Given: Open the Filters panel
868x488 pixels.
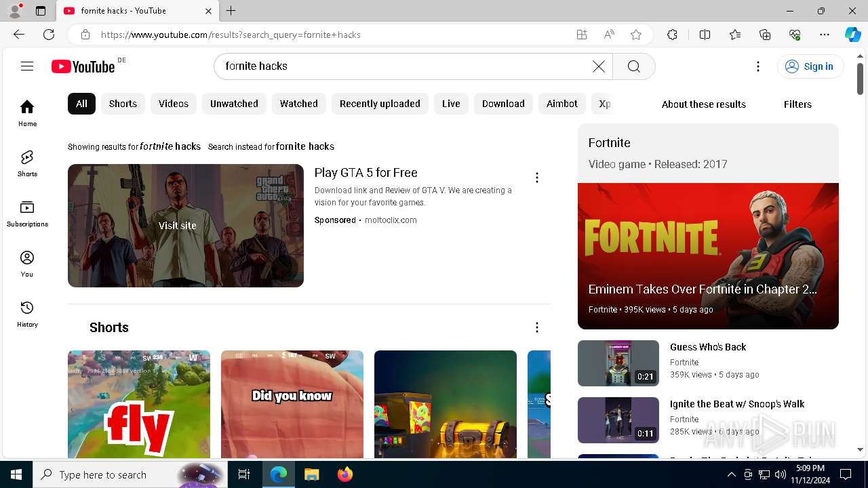Looking at the screenshot, I should click(x=797, y=104).
